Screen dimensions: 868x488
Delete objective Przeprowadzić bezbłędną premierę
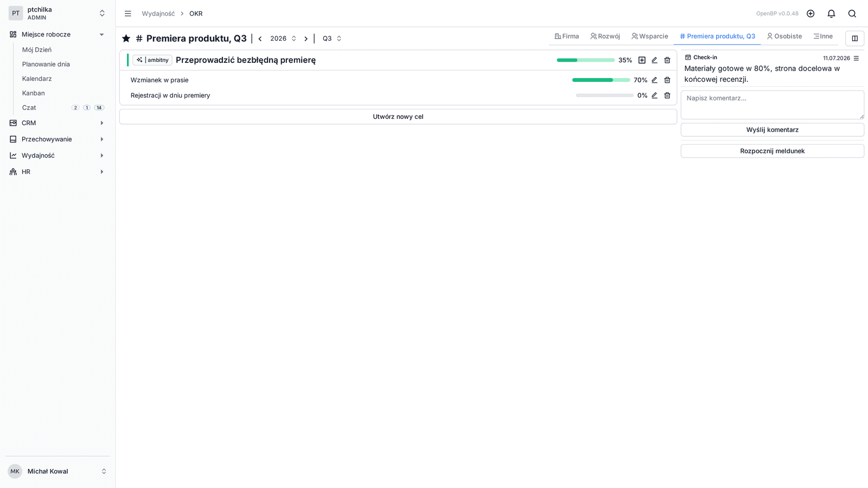[x=667, y=60]
